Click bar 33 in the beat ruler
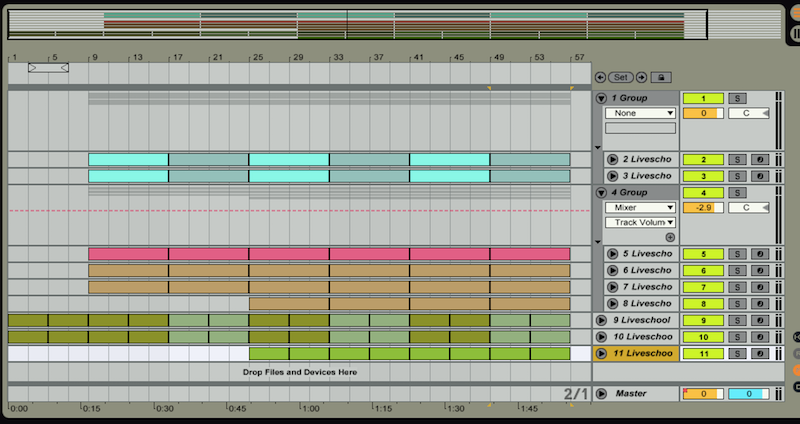 tap(338, 57)
